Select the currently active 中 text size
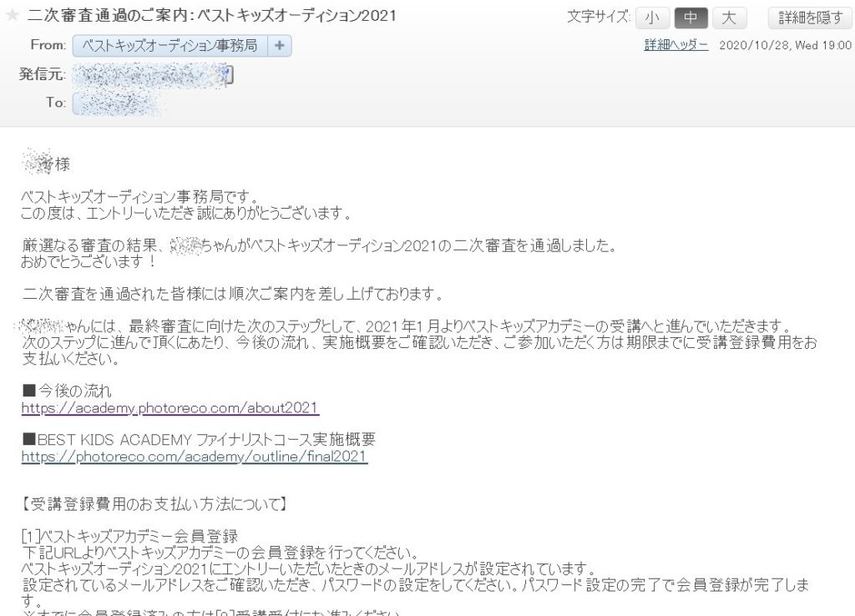 691,18
